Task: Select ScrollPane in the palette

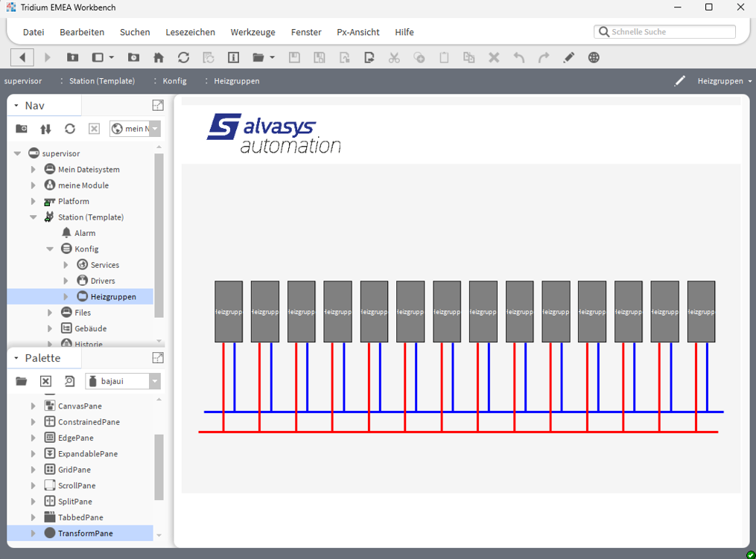Action: click(77, 485)
